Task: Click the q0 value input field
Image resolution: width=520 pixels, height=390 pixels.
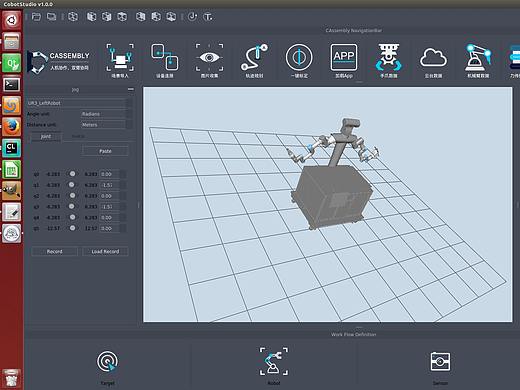Action: (110, 174)
